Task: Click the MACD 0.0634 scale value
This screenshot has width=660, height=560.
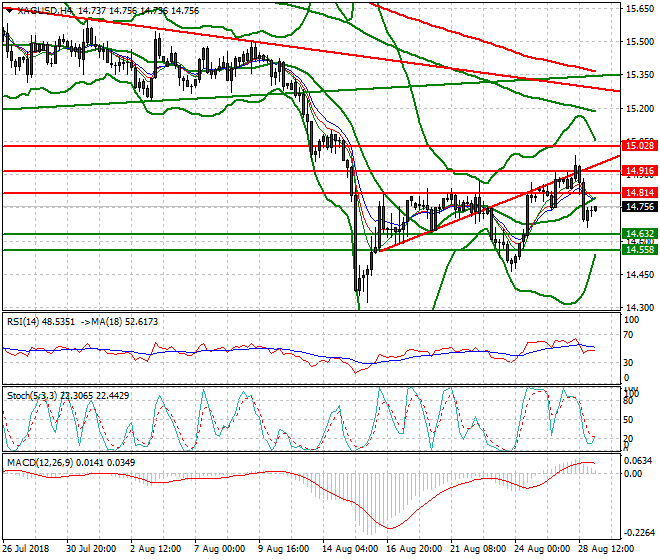Action: [638, 461]
